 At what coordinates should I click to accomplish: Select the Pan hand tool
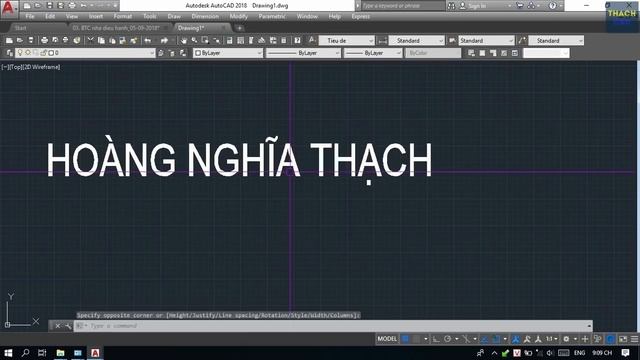(184, 40)
